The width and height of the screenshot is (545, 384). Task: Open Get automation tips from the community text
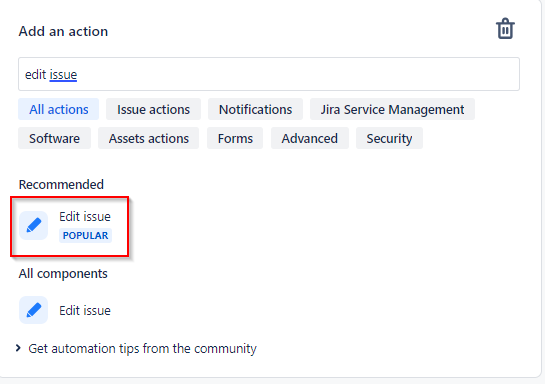coord(143,349)
